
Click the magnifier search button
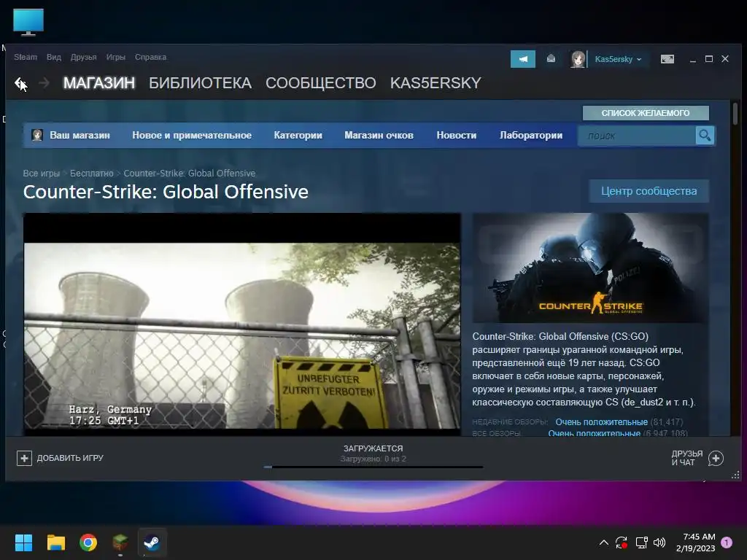705,136
